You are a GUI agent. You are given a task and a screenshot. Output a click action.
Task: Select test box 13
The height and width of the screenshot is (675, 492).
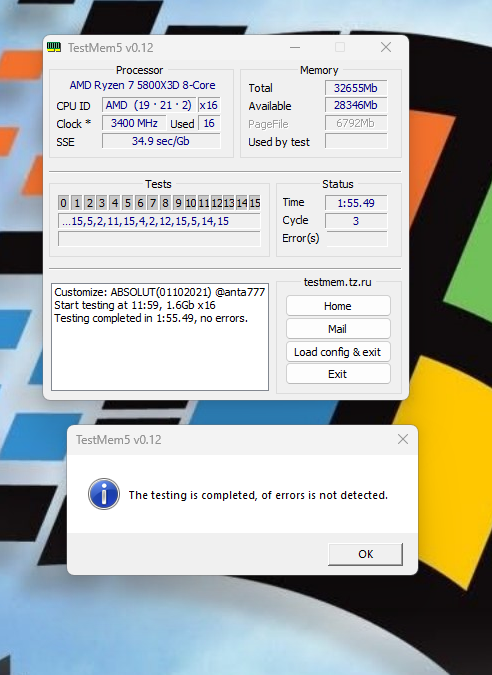pyautogui.click(x=229, y=203)
